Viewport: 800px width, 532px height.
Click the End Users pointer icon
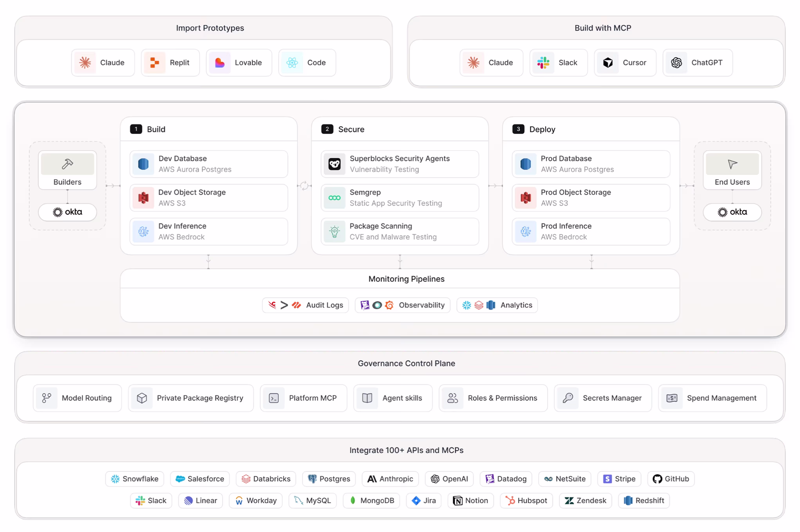pyautogui.click(x=732, y=164)
